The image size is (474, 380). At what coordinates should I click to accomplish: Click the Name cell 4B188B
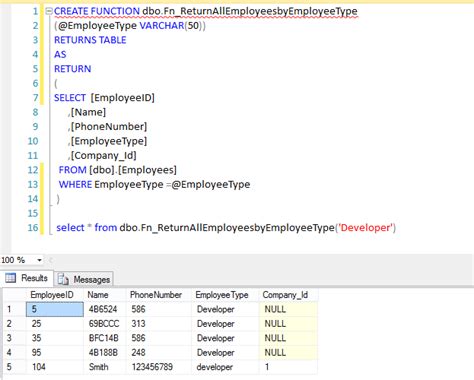point(105,352)
